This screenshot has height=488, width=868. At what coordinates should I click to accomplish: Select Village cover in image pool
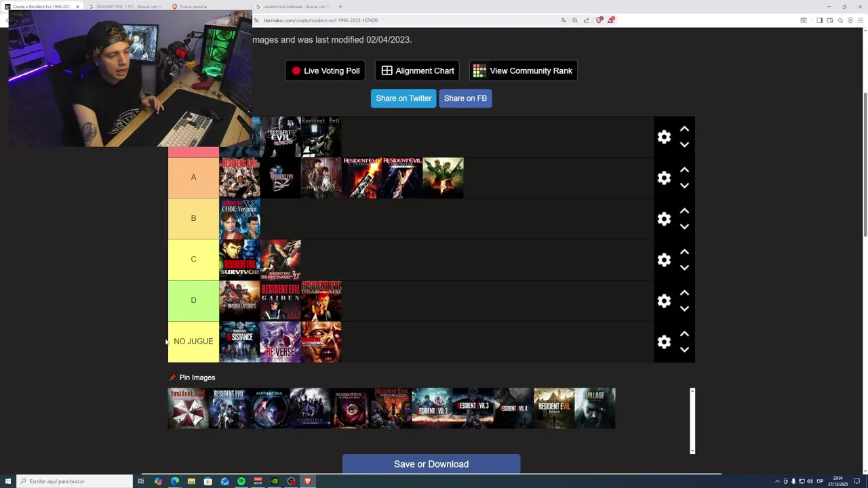(x=595, y=408)
